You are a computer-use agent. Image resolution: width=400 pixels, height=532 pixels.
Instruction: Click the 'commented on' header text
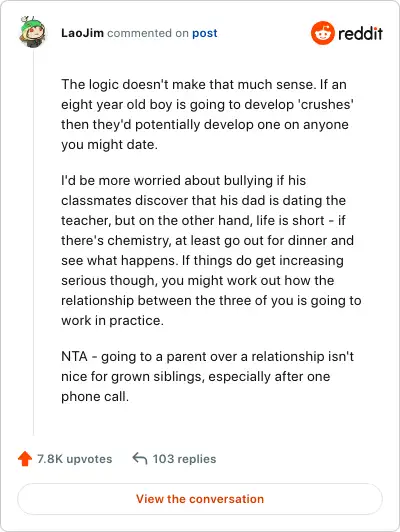pos(148,33)
